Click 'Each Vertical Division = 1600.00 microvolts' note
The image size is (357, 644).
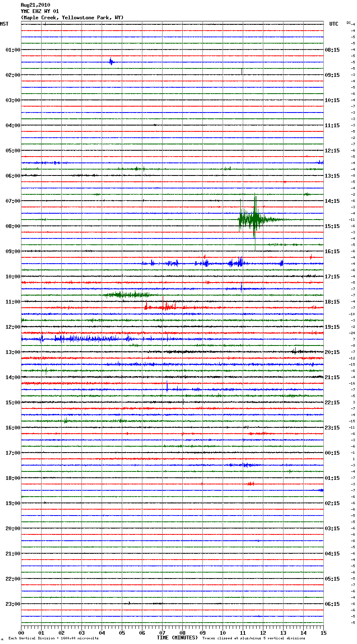click(x=53, y=639)
